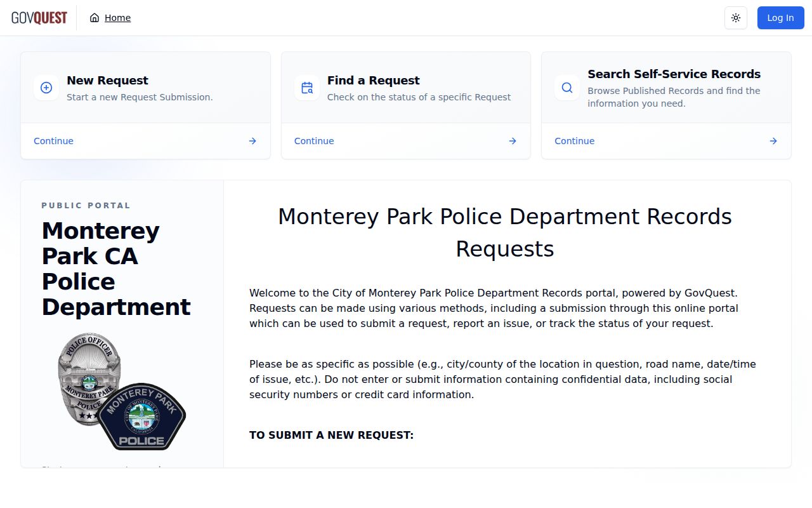Image resolution: width=812 pixels, height=508 pixels.
Task: Click the arrow icon in Search Self-Service Records card
Action: [773, 141]
